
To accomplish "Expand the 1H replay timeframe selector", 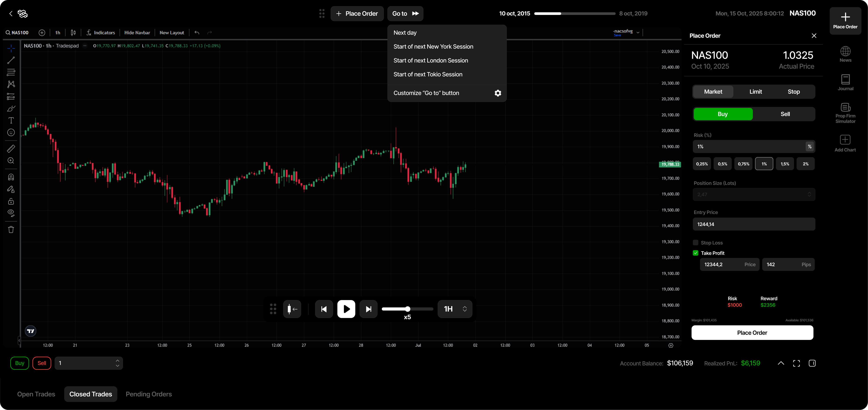I will tap(455, 309).
